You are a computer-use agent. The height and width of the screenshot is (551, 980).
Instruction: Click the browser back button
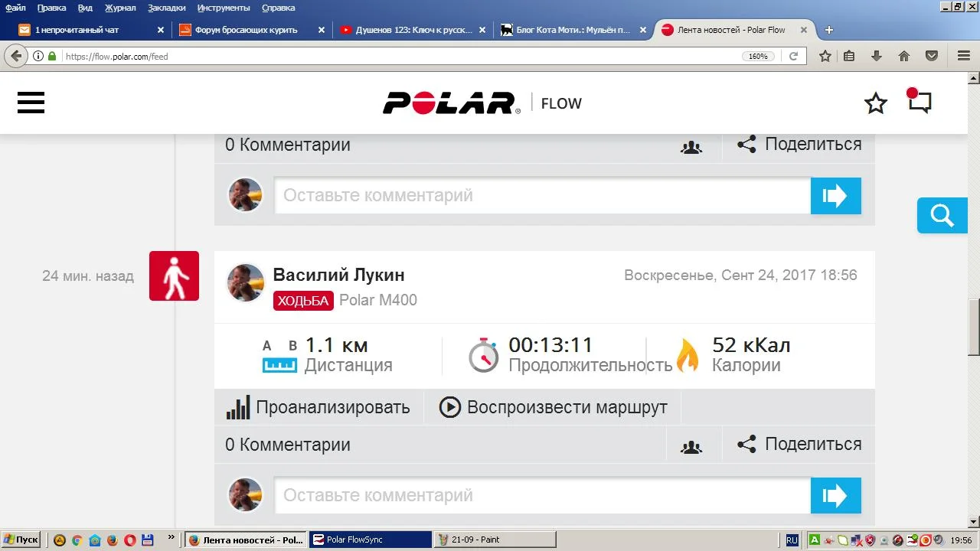pyautogui.click(x=16, y=56)
